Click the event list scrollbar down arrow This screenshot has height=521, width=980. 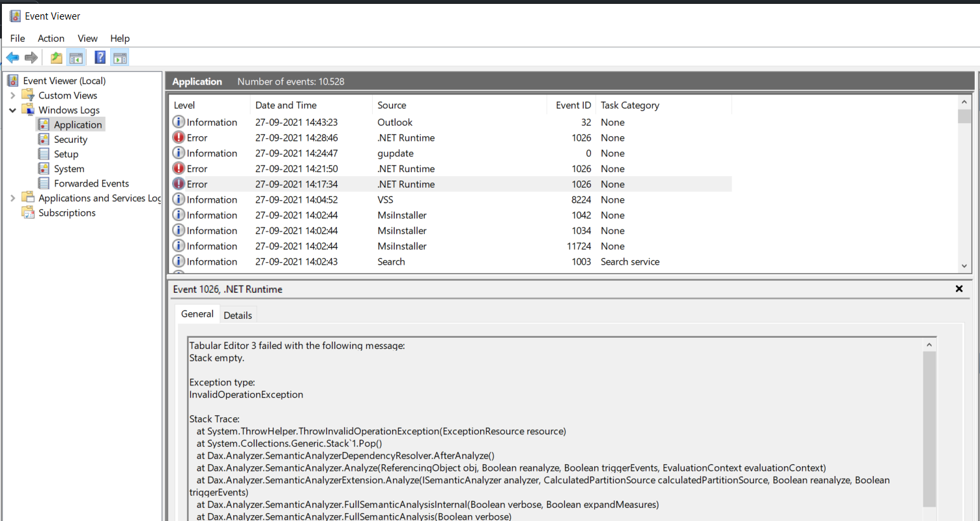point(965,265)
